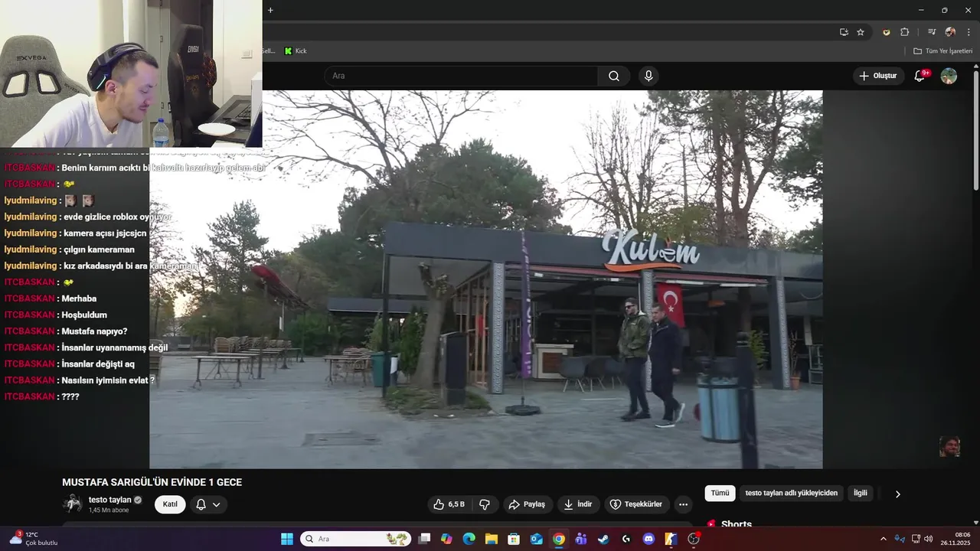Open Logitech G HUB from taskbar
Screen dimensions: 980x551
(x=626, y=539)
